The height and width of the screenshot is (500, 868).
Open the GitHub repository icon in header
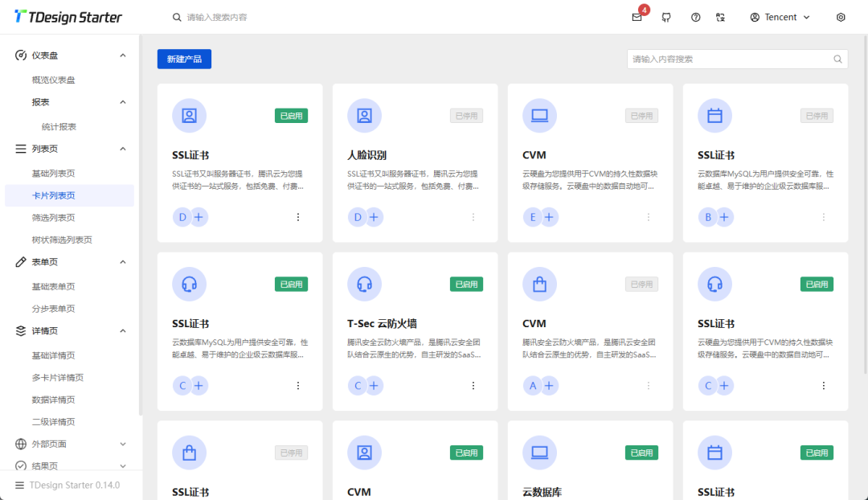pos(666,17)
